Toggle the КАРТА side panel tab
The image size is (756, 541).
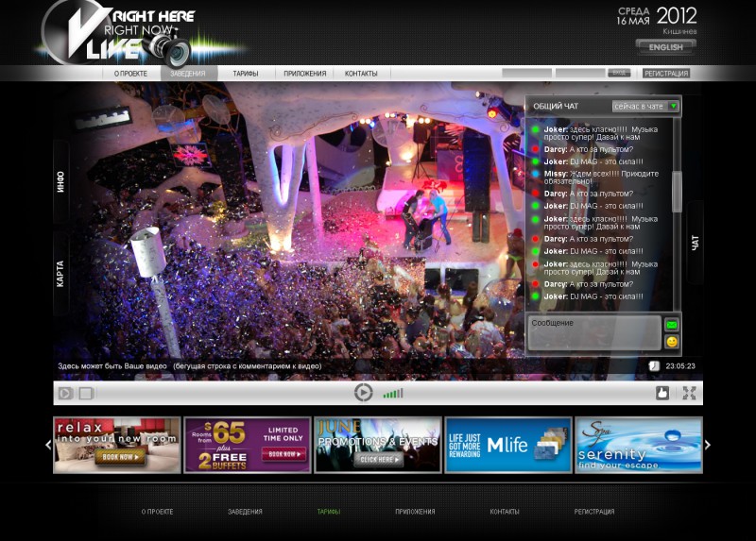[x=60, y=274]
